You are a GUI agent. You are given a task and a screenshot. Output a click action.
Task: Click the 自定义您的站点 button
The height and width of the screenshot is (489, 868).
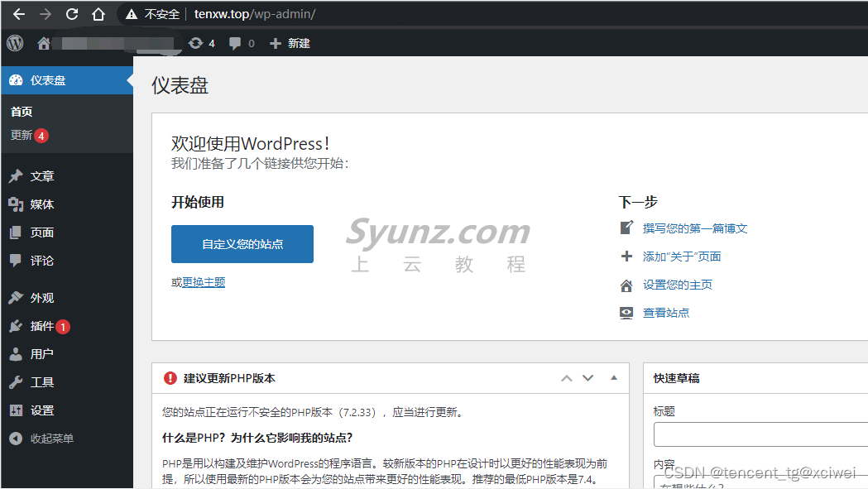pyautogui.click(x=242, y=244)
